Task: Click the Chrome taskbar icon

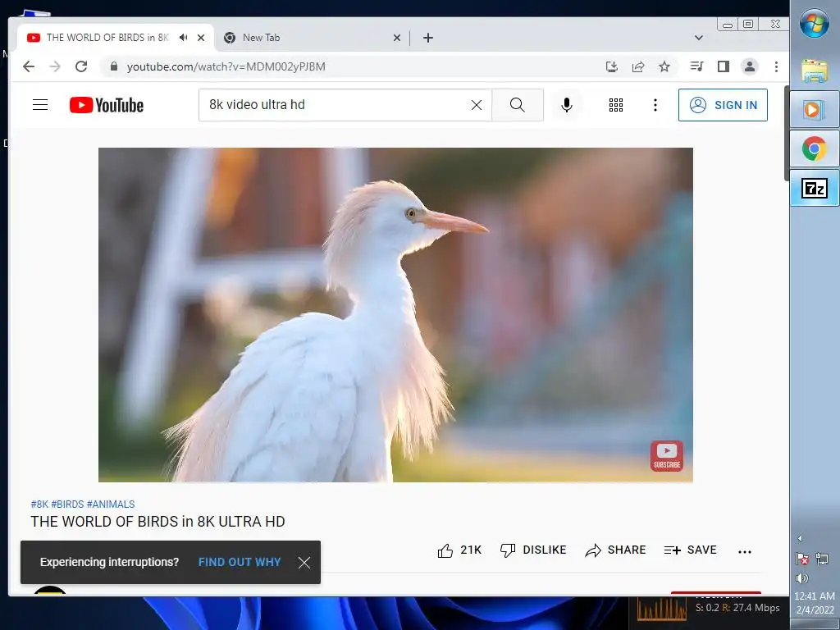Action: [x=815, y=148]
